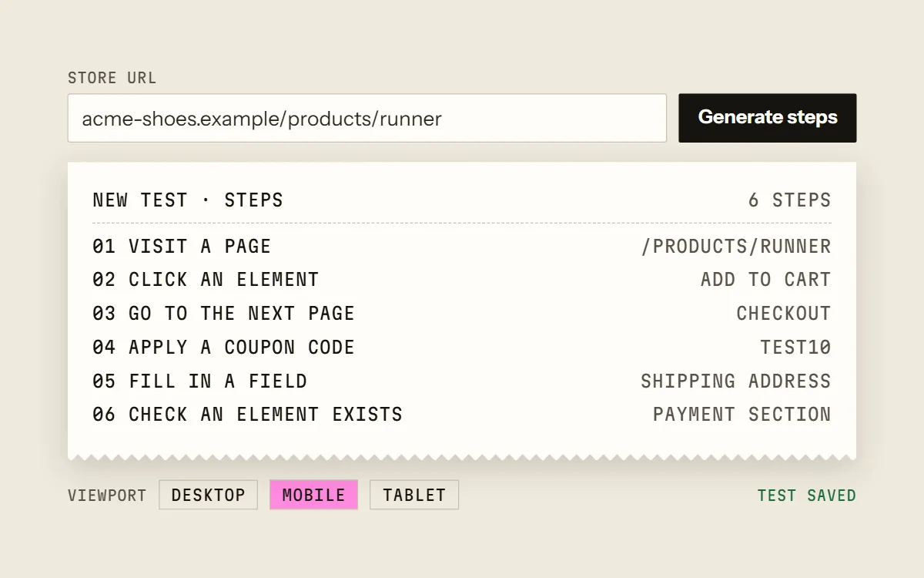The height and width of the screenshot is (578, 924).
Task: Click the 6 STEPS count label
Action: point(790,200)
